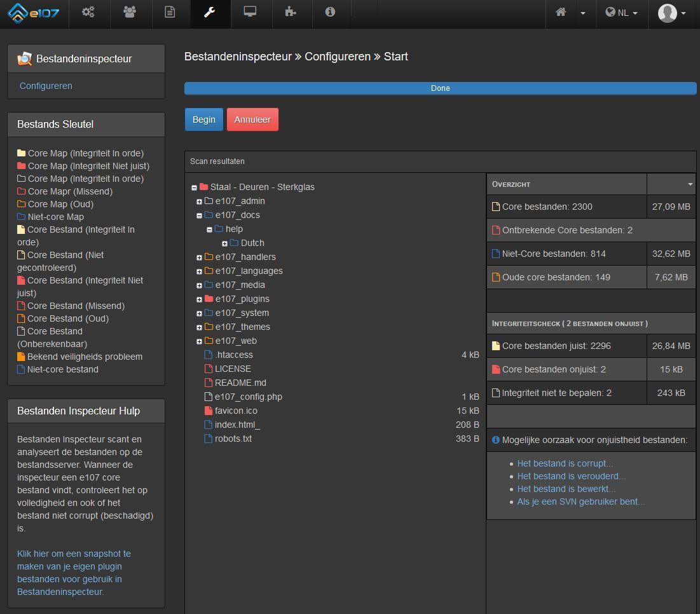The height and width of the screenshot is (614, 700).
Task: Click the Done progress bar
Action: 440,88
